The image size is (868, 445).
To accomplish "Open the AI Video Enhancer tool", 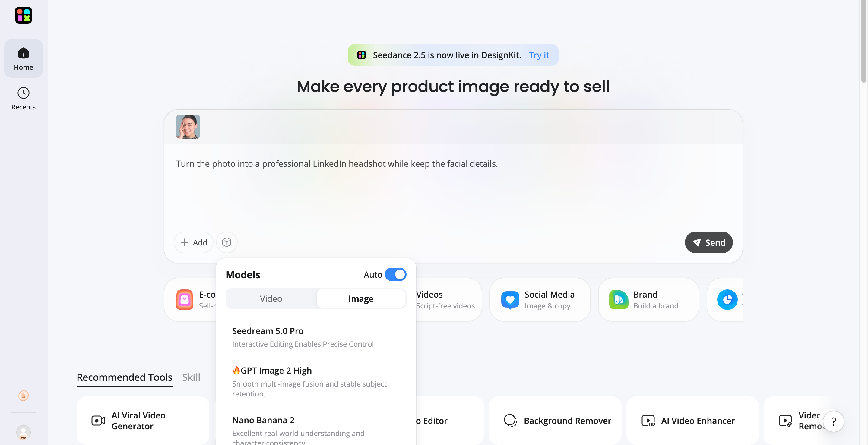I will pos(692,421).
